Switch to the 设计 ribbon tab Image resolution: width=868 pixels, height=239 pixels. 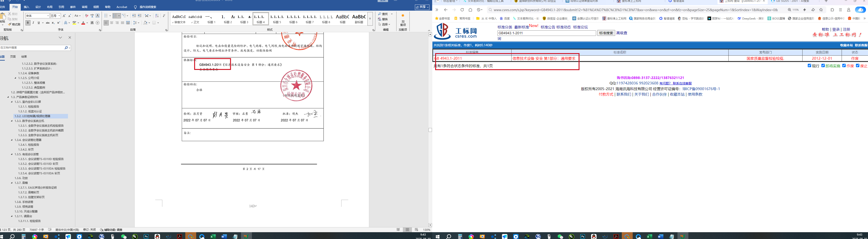[38, 7]
